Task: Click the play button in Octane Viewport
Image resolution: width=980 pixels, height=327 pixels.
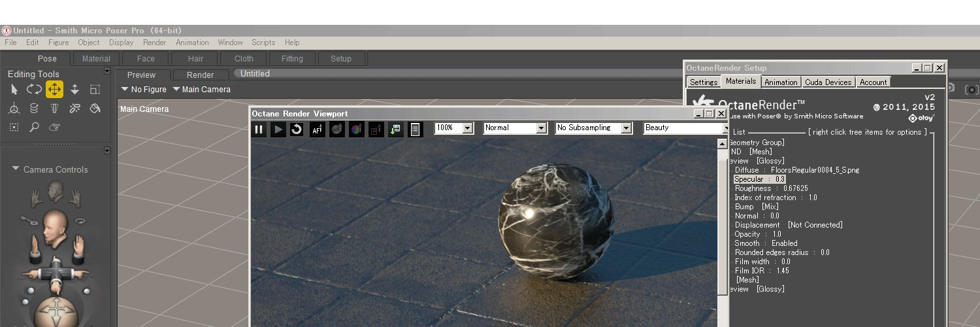Action: 278,129
